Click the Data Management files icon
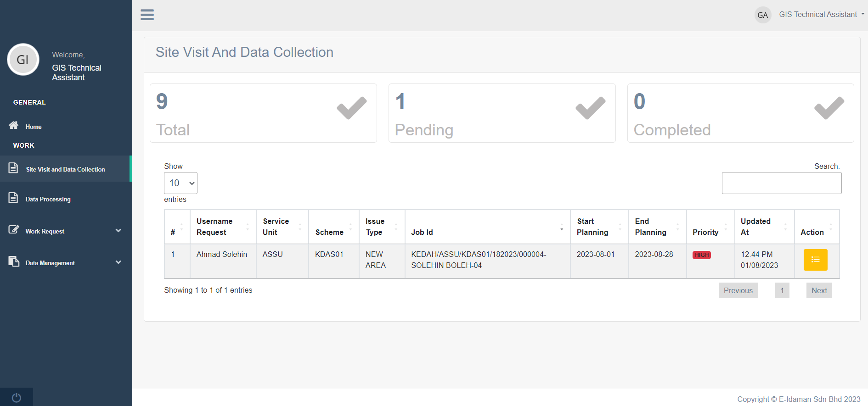Viewport: 868px width, 406px height. pos(14,261)
